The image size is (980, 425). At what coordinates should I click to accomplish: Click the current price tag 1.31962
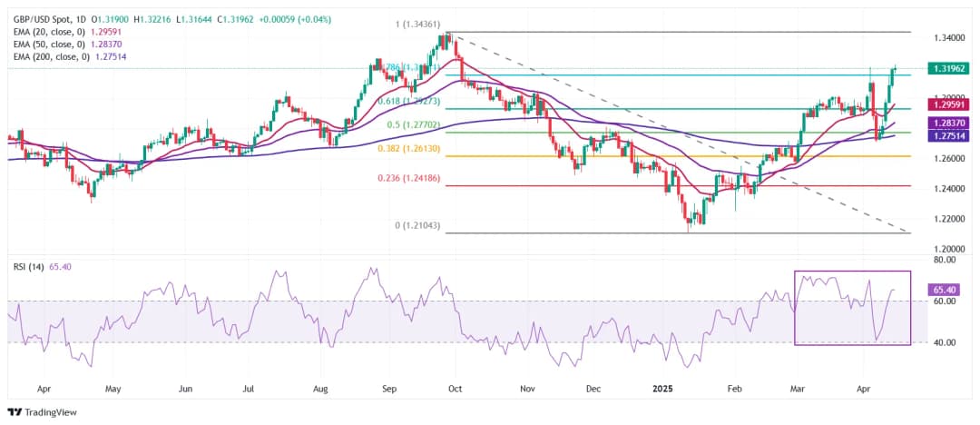950,68
